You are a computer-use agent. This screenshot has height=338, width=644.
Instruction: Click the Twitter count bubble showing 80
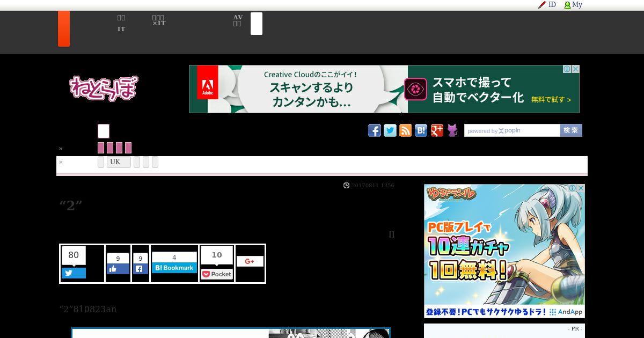point(74,255)
